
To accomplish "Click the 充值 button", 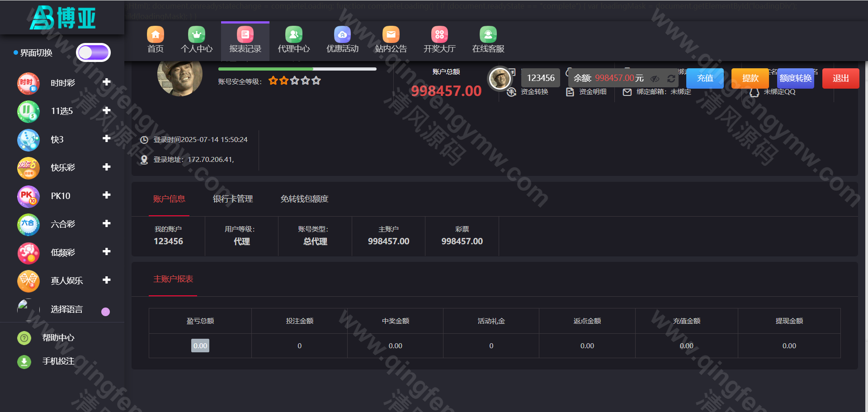I will point(705,78).
